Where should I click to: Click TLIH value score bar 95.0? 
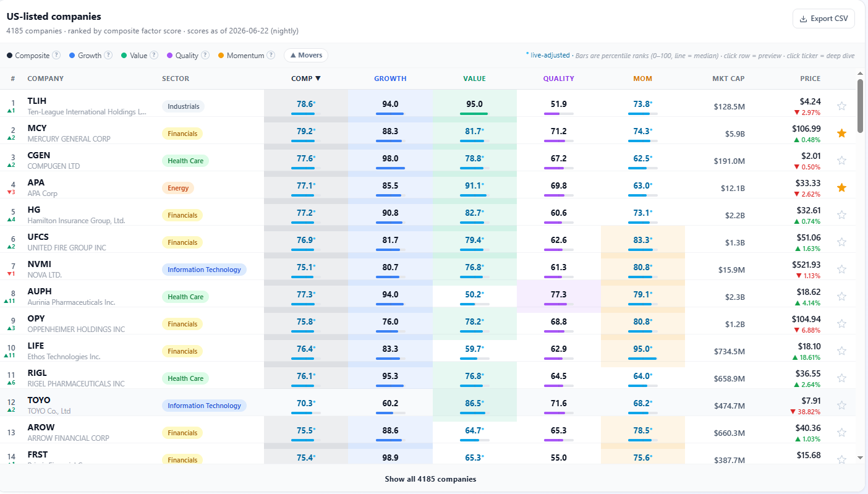point(474,114)
